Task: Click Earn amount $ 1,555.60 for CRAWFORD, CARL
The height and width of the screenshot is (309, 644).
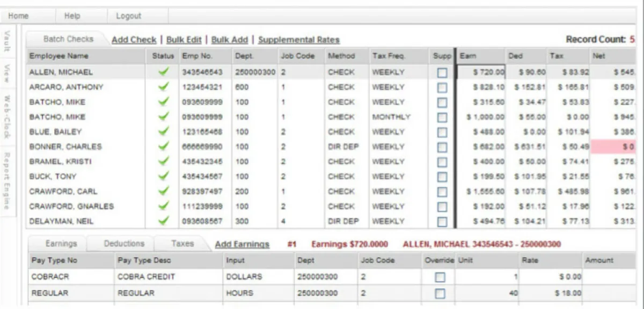Action: click(x=486, y=192)
